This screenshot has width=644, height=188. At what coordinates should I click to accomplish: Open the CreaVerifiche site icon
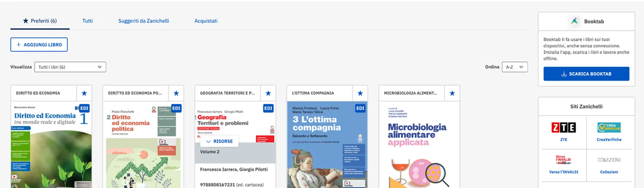coord(609,127)
